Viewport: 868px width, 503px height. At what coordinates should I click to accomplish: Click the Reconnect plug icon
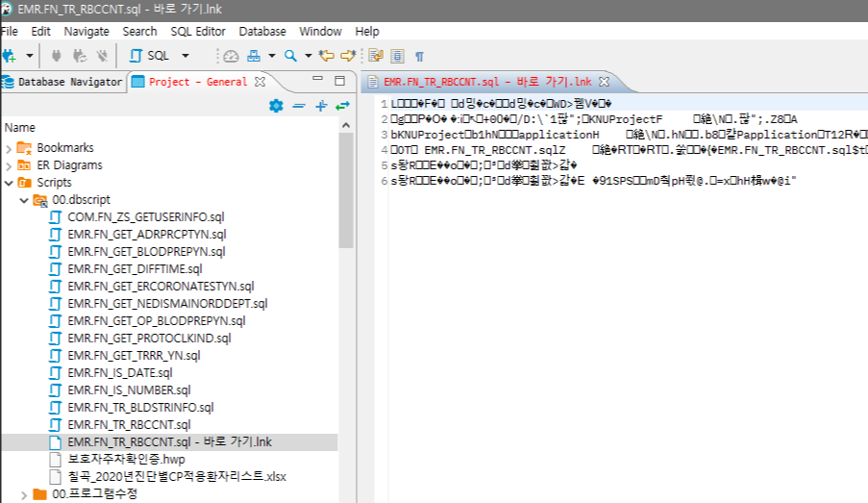click(80, 56)
